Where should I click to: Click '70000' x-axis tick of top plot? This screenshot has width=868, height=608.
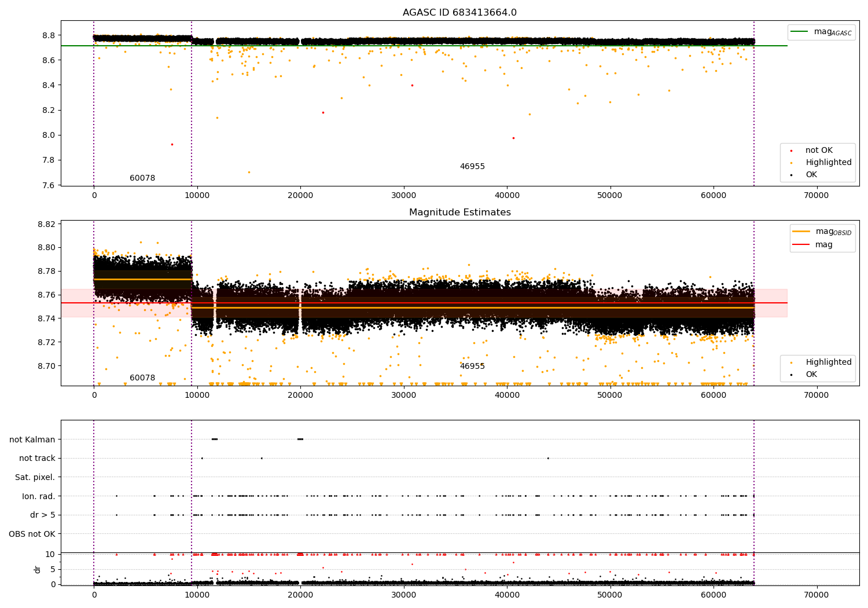tap(816, 196)
